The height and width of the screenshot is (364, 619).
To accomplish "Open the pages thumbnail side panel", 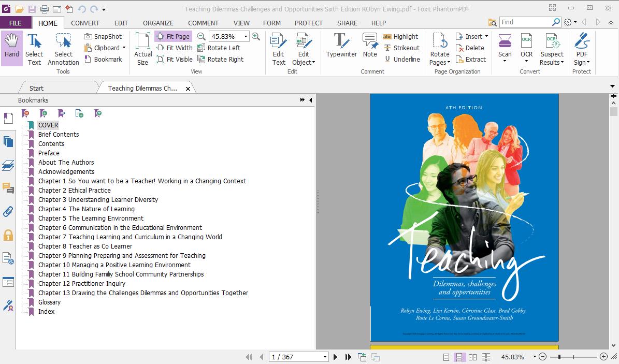I will point(8,141).
